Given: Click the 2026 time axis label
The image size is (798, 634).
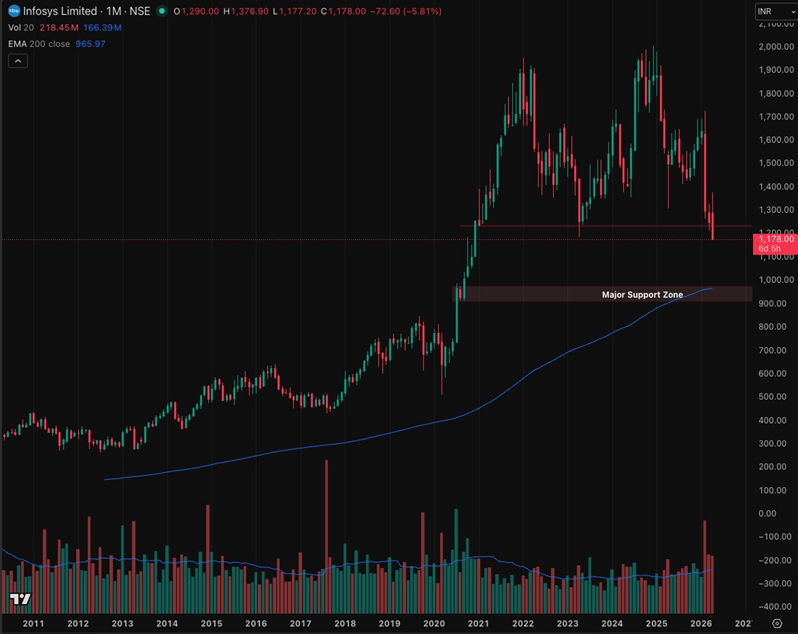Looking at the screenshot, I should click(701, 623).
